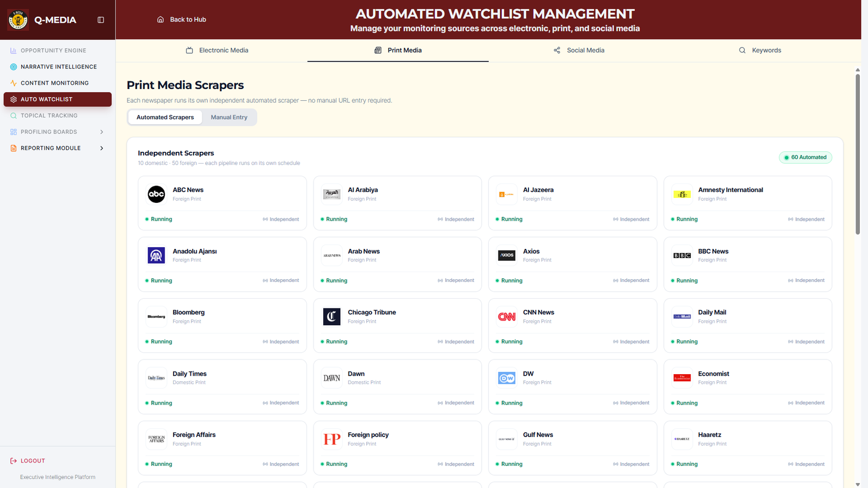Select Auto Watchlist in the sidebar
This screenshot has width=868, height=488.
click(58, 99)
